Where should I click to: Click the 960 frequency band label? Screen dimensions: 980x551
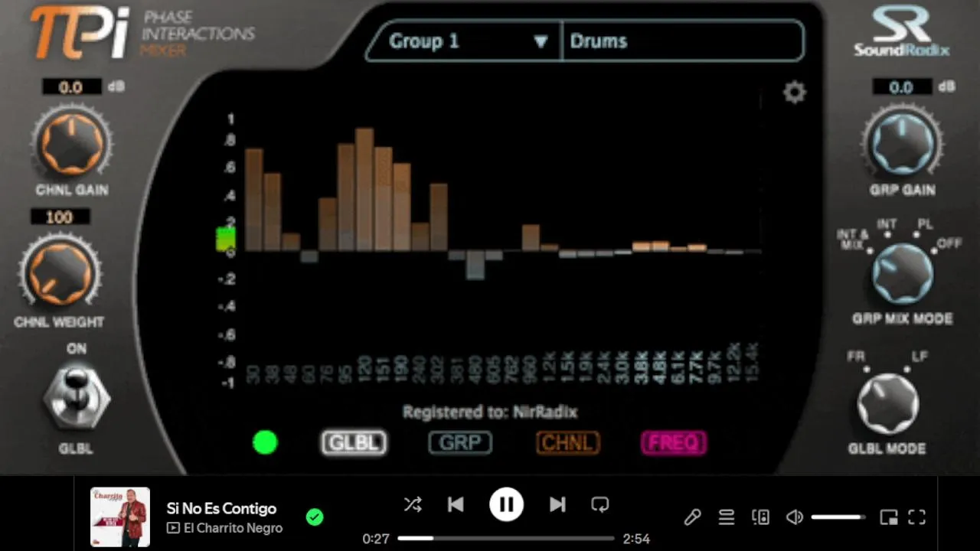click(x=531, y=370)
